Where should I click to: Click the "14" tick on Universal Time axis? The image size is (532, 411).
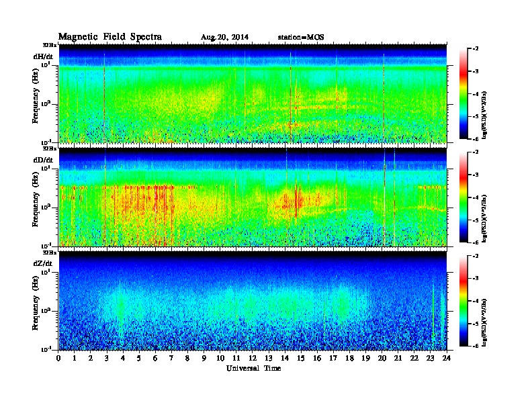285,358
